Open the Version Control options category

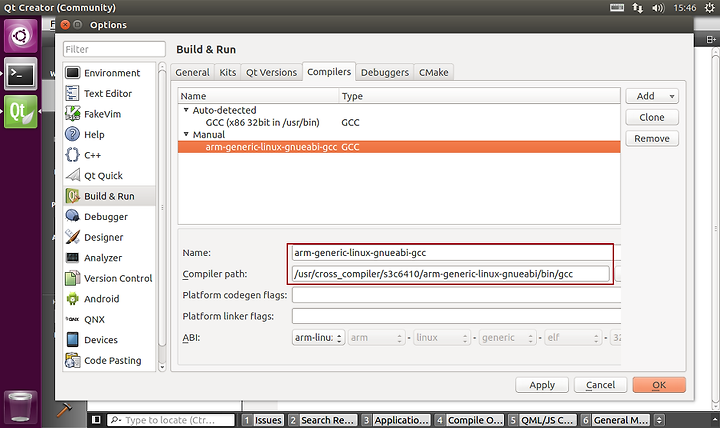[x=109, y=278]
